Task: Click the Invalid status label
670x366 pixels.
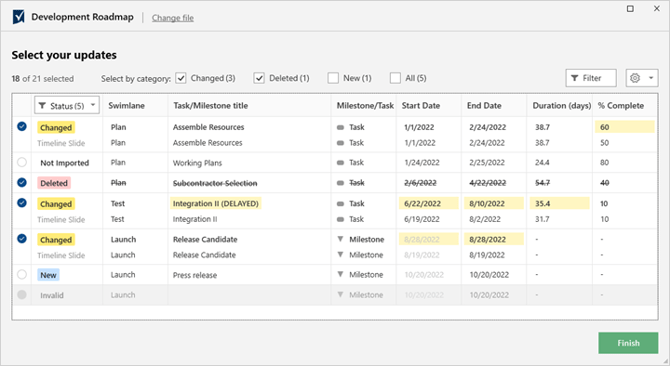Action: (52, 295)
